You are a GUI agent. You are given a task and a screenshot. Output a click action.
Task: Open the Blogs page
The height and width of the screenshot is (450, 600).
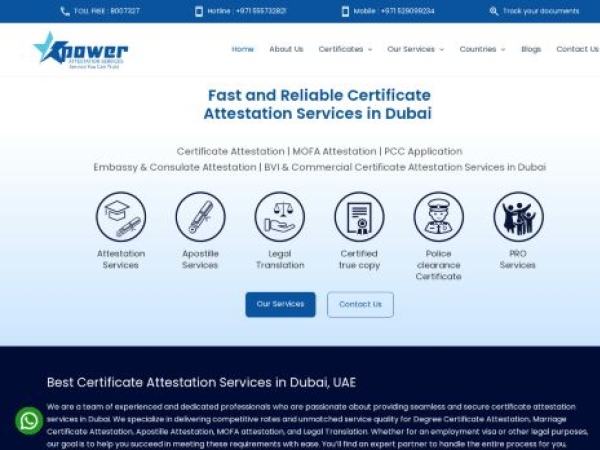tap(531, 49)
